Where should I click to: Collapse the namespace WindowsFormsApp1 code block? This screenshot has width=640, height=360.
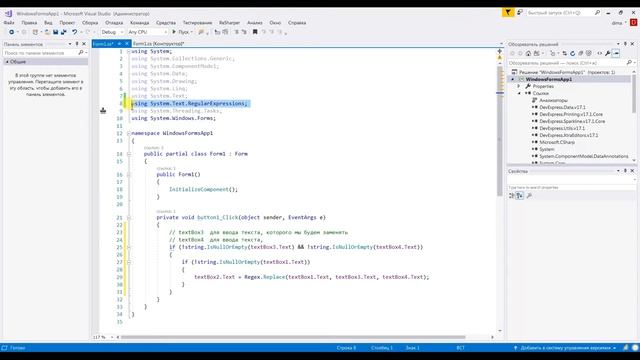click(x=129, y=133)
